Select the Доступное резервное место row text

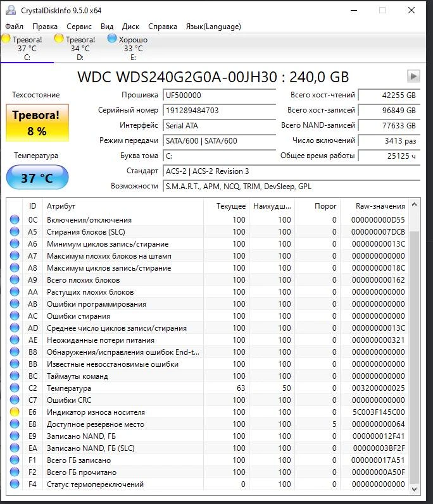95,424
